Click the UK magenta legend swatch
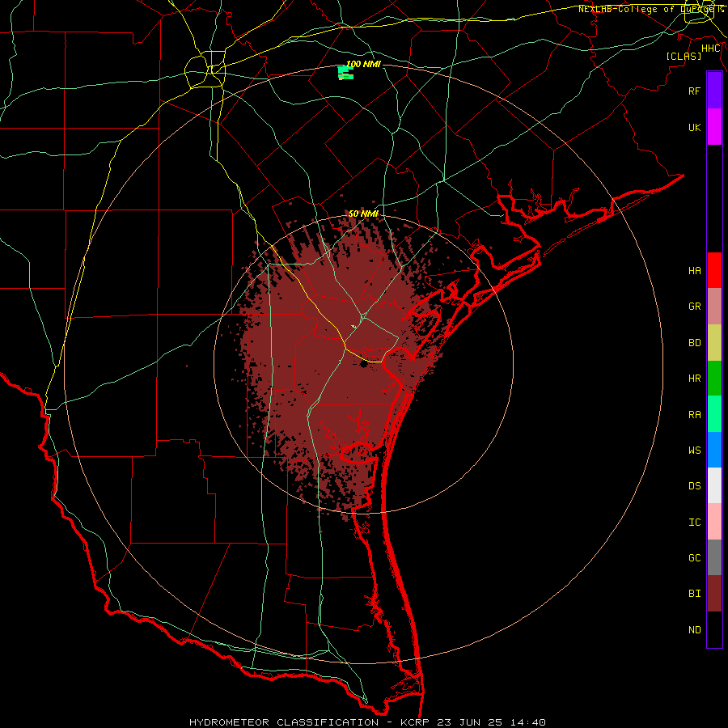This screenshot has height=728, width=728. 714,127
